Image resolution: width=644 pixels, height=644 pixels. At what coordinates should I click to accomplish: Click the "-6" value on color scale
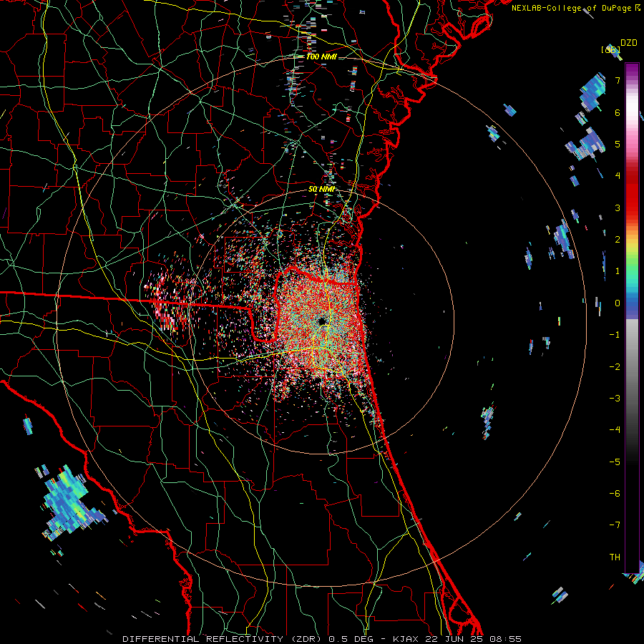[615, 494]
